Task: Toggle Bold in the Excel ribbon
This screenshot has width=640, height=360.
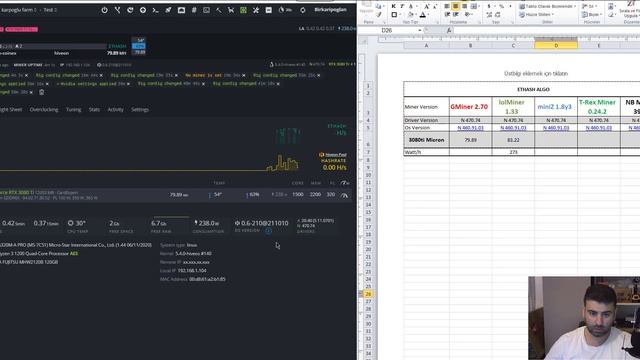Action: point(393,6)
